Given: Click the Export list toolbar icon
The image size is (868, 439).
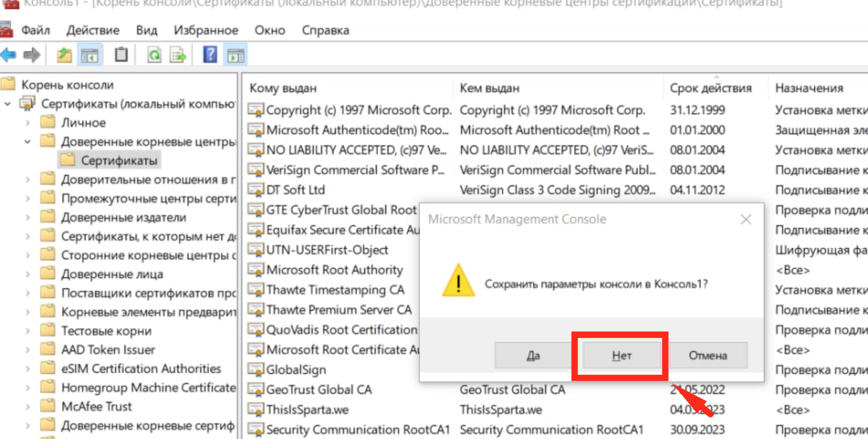Looking at the screenshot, I should click(178, 55).
